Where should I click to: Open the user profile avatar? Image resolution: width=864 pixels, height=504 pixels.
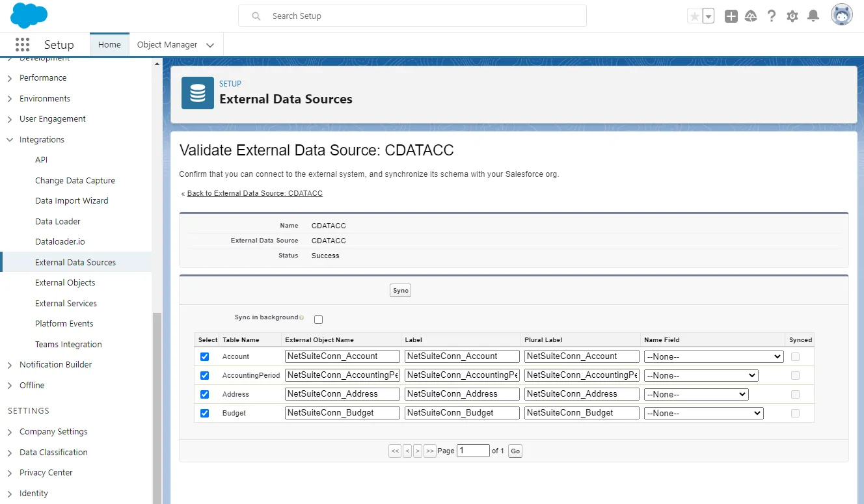point(841,14)
